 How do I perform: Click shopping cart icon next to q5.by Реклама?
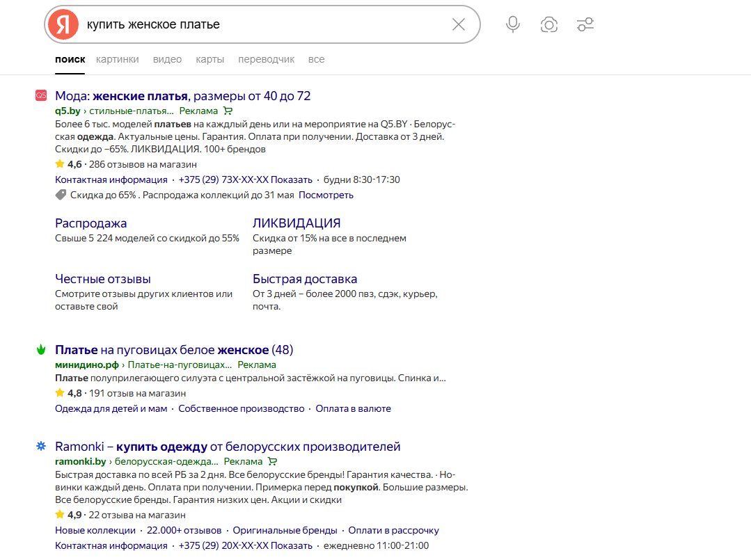228,111
